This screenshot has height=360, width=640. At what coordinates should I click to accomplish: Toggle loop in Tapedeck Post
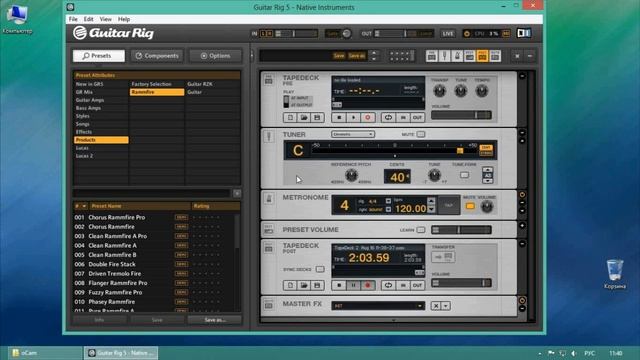pyautogui.click(x=388, y=285)
